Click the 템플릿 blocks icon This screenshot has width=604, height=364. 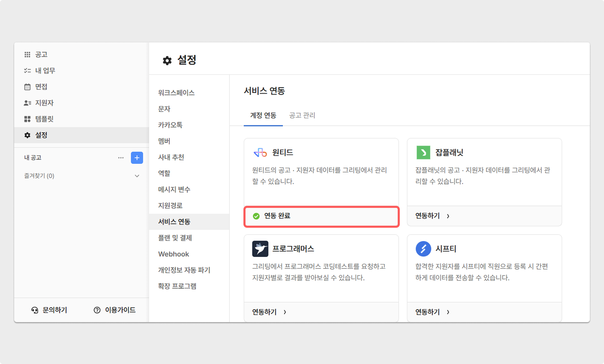[27, 119]
